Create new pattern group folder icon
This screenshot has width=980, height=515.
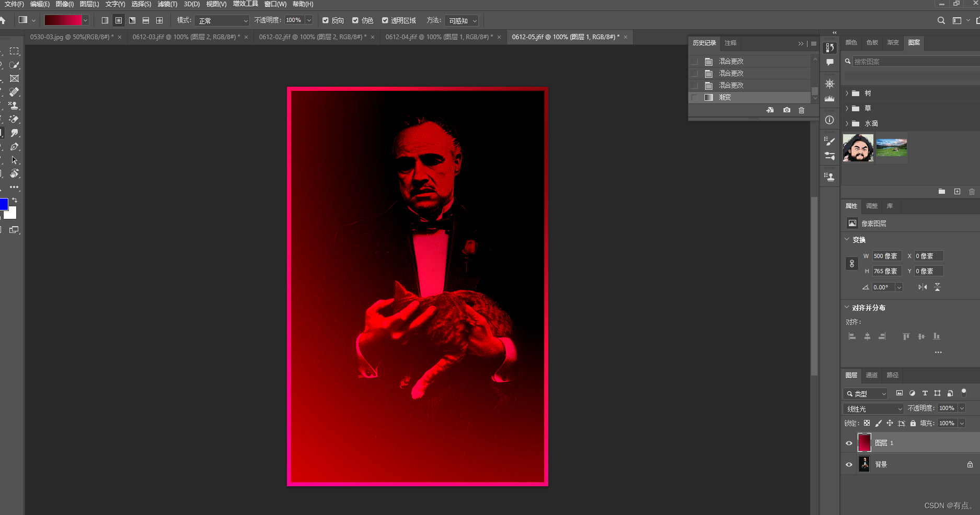[x=942, y=192]
